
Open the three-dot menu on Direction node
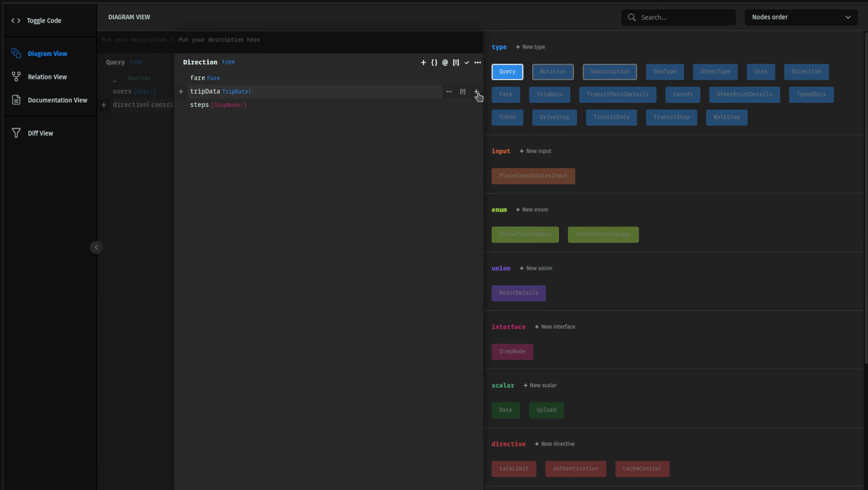pyautogui.click(x=478, y=63)
